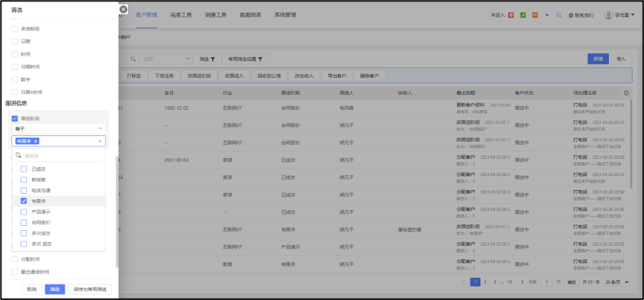The image size is (644, 300).
Task: Check the 日期+时间 filter checkbox
Action: coord(15,92)
